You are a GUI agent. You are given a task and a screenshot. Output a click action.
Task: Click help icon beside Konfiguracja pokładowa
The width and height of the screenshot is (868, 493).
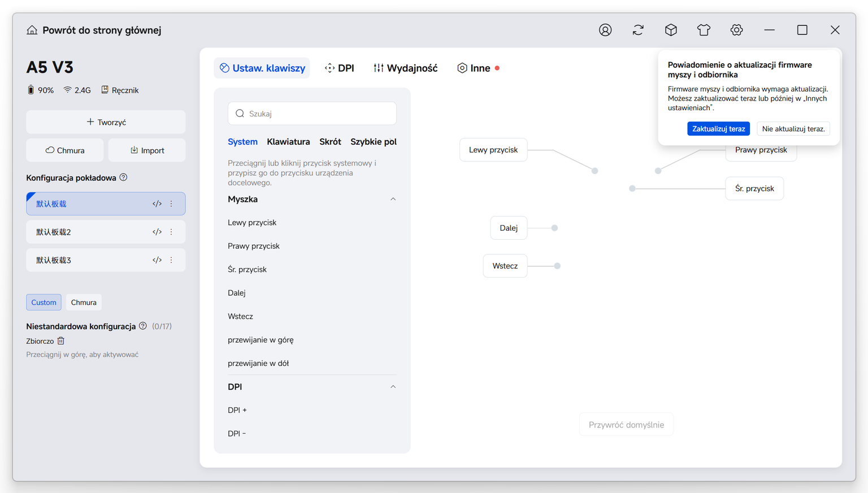tap(123, 178)
